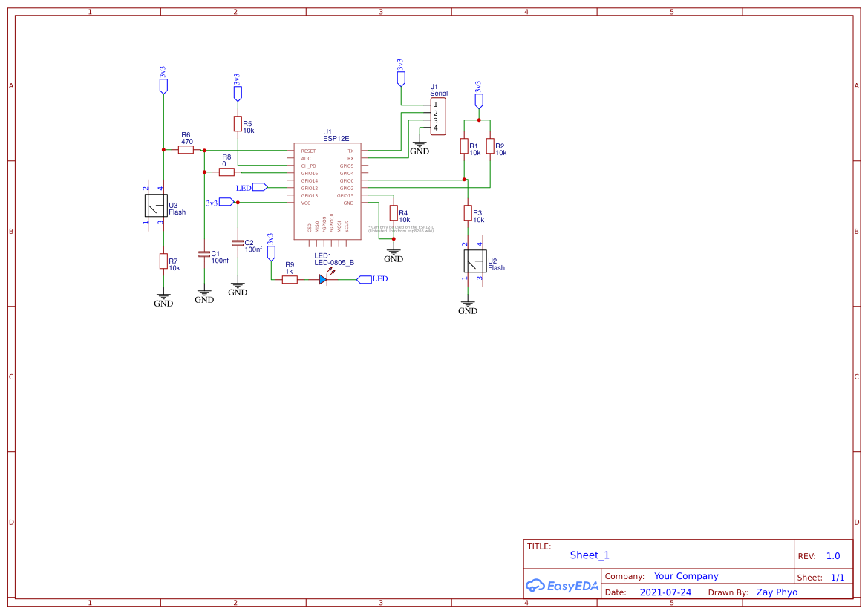
Task: Click the GND symbol below U2 Flash
Action: pos(468,308)
